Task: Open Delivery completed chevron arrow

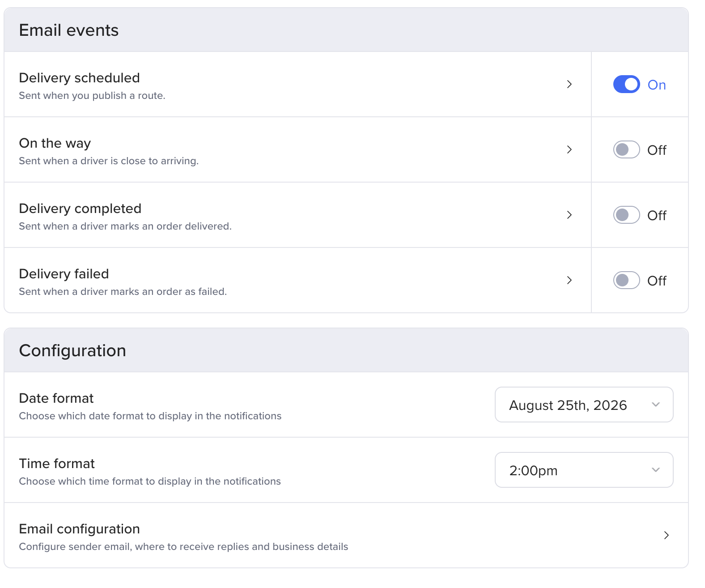Action: (569, 215)
